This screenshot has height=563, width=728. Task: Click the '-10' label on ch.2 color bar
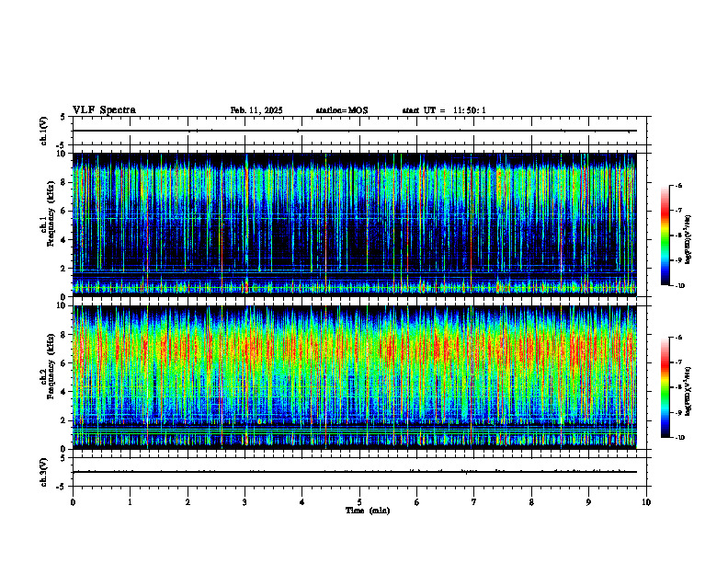pyautogui.click(x=679, y=438)
